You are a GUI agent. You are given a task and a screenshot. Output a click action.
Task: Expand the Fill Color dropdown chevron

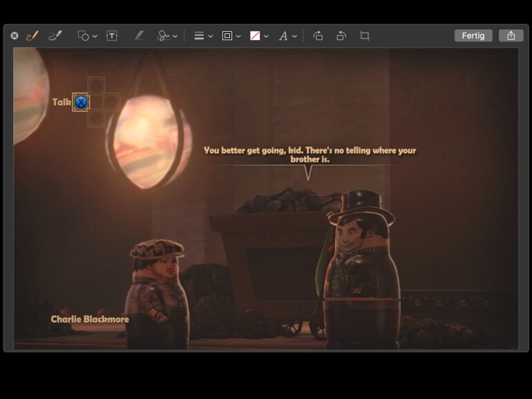coord(266,36)
